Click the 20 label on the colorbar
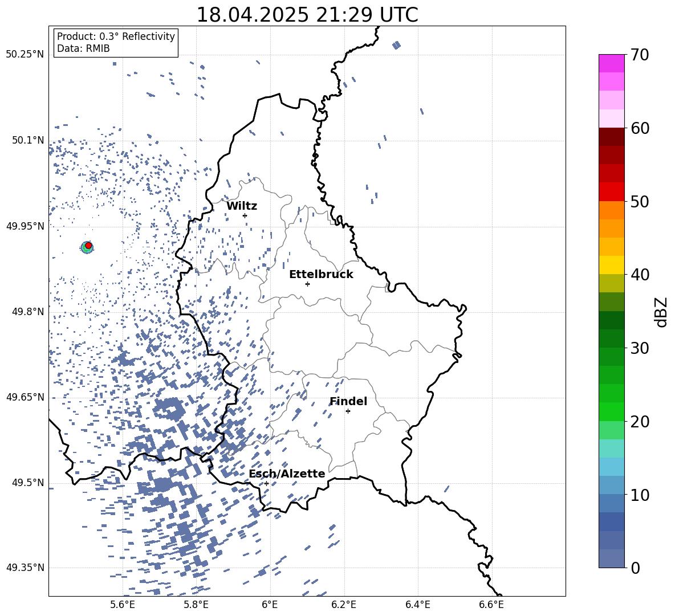 click(x=640, y=422)
